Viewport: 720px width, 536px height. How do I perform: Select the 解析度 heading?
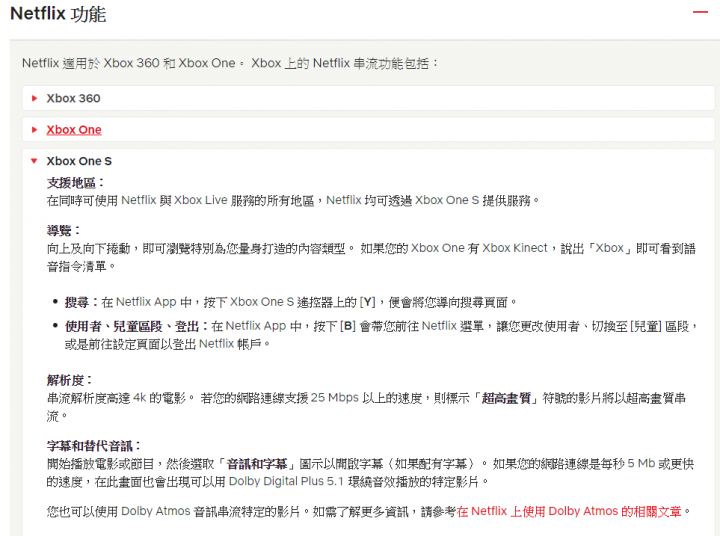coord(69,380)
